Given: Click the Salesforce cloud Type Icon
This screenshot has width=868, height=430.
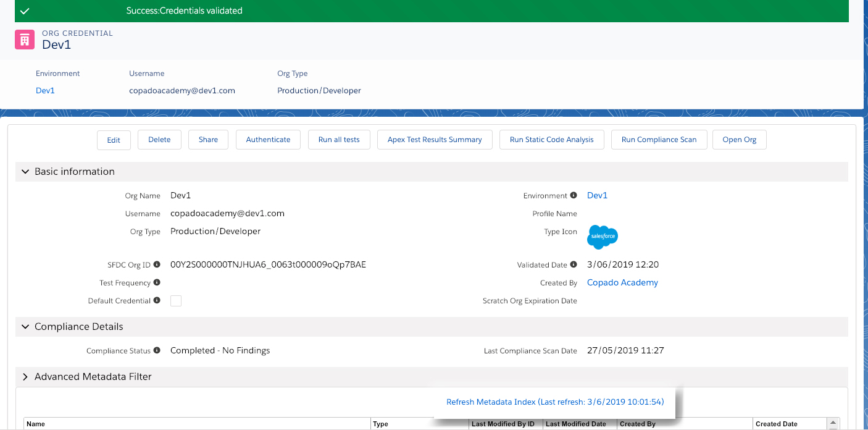Looking at the screenshot, I should pos(603,237).
